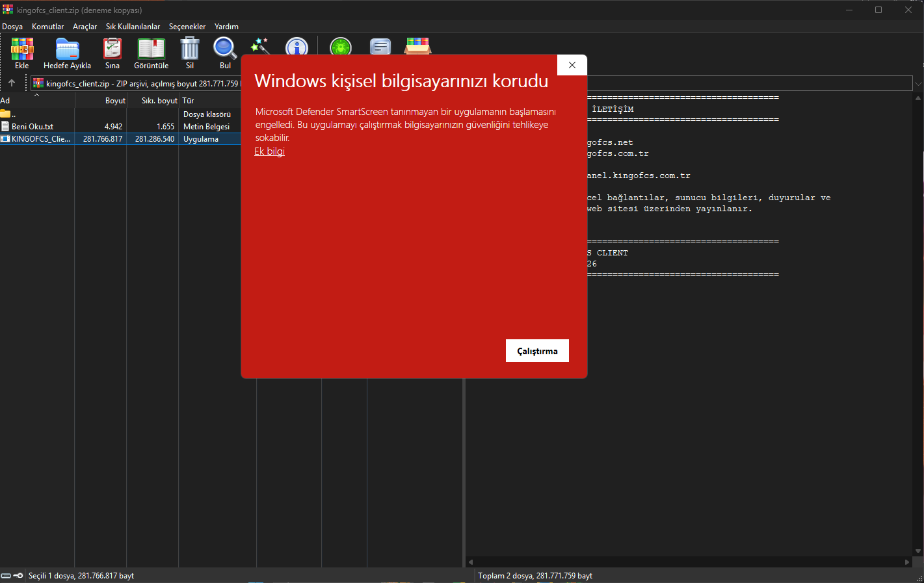Open the Araçlar menu
The width and height of the screenshot is (924, 583).
tap(85, 27)
